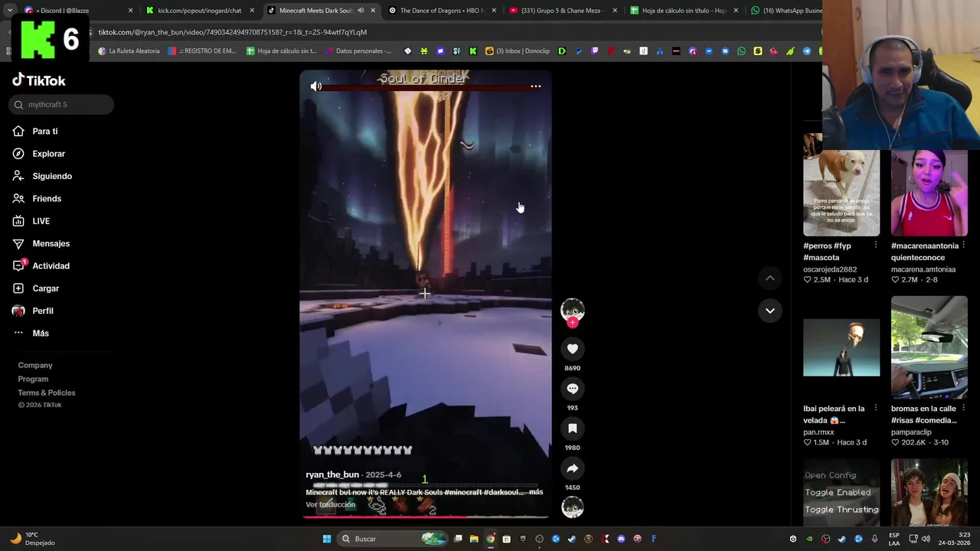Switch to The Dance of Dragons tab

pyautogui.click(x=443, y=11)
